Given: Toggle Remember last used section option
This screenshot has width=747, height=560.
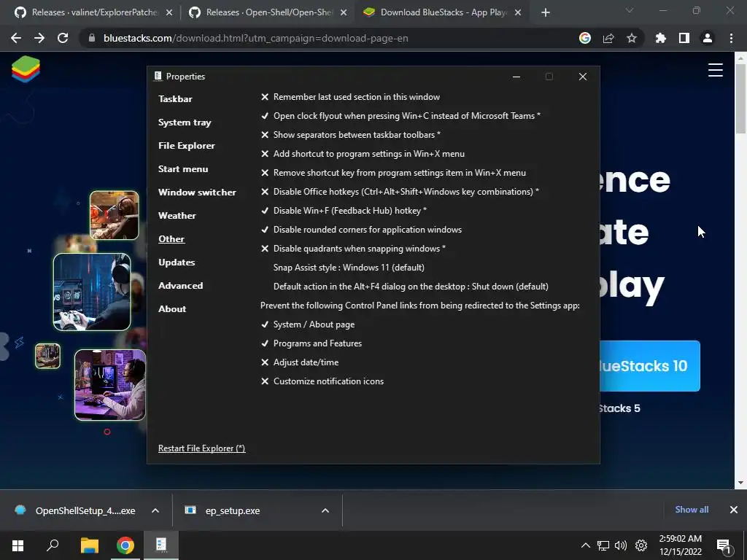Looking at the screenshot, I should pyautogui.click(x=350, y=97).
